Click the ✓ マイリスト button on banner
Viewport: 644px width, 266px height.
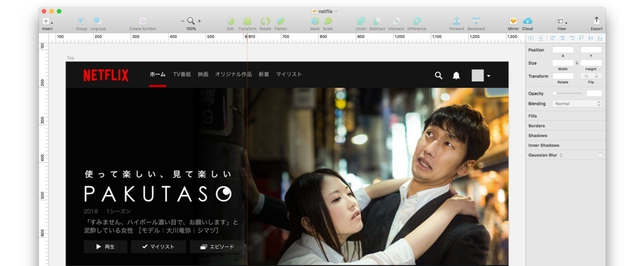point(158,247)
